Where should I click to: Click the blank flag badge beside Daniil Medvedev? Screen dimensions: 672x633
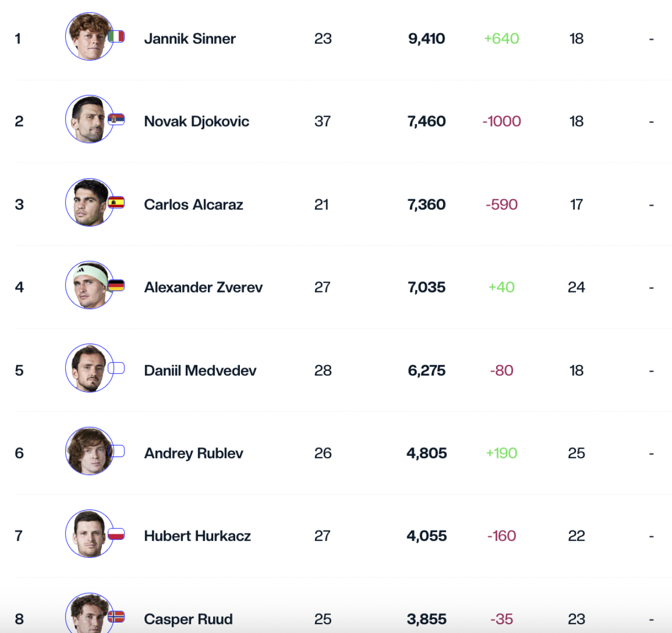coord(116,368)
